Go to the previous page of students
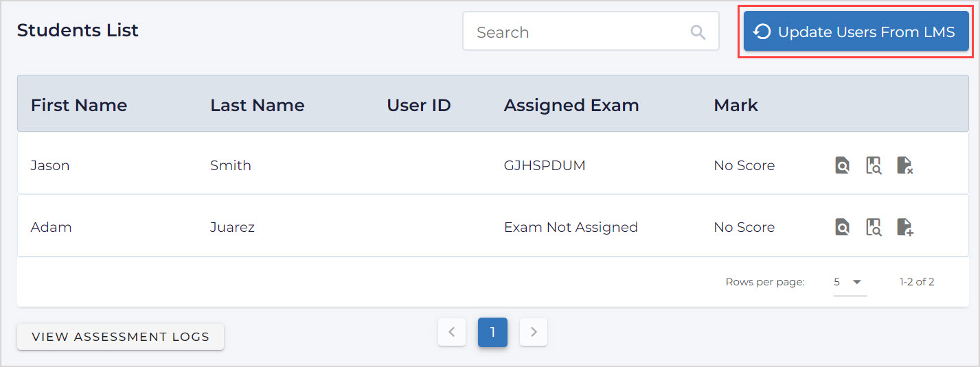 [x=452, y=332]
